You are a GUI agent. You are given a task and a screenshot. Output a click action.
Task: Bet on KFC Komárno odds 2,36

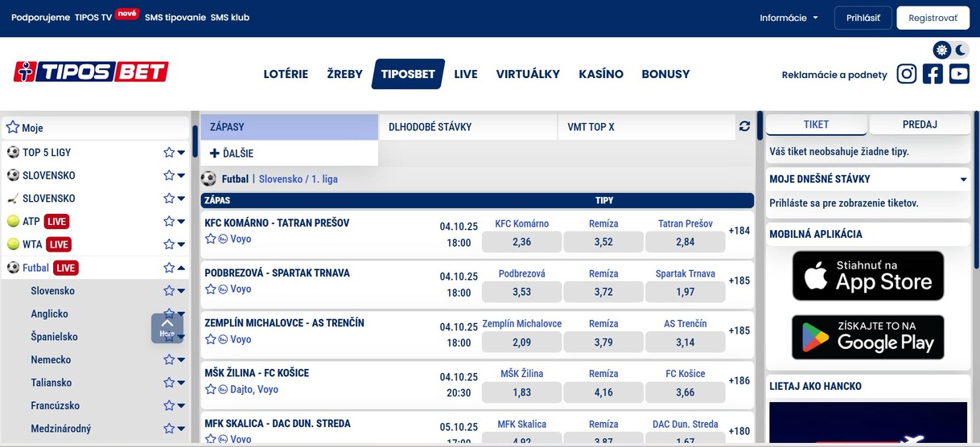pyautogui.click(x=521, y=242)
